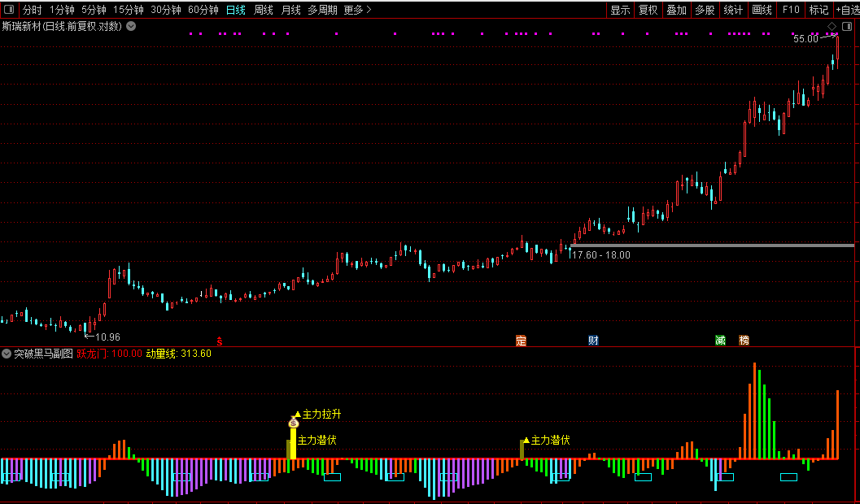Viewport: 860px width, 504px height.
Task: Select the 日线 daily tab
Action: [236, 10]
